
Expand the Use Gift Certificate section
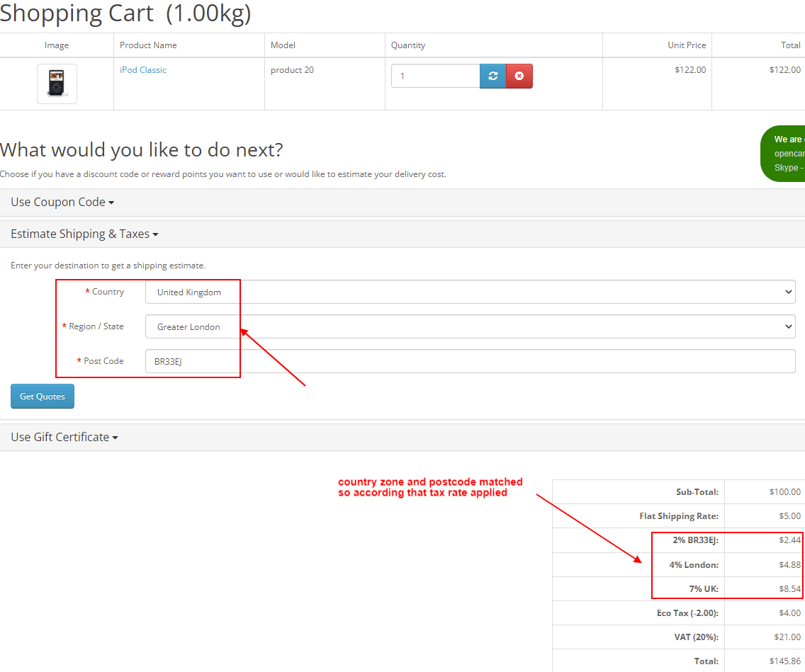tap(64, 437)
